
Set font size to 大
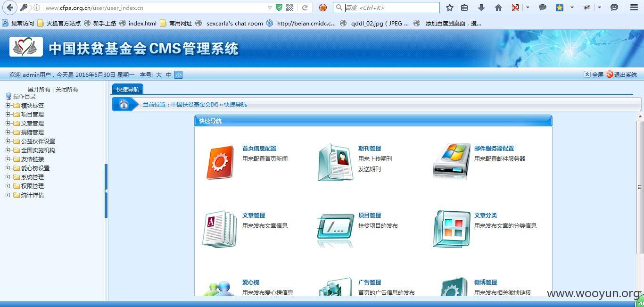pyautogui.click(x=159, y=75)
